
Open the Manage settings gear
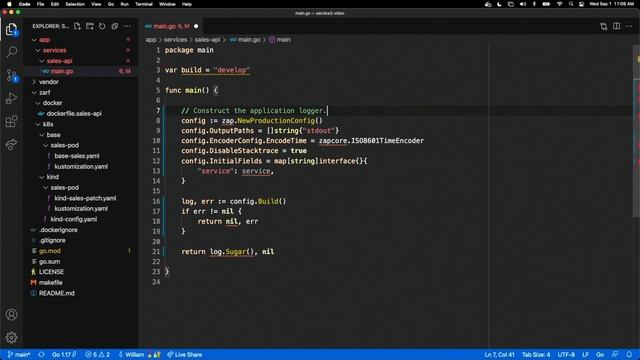[11, 337]
